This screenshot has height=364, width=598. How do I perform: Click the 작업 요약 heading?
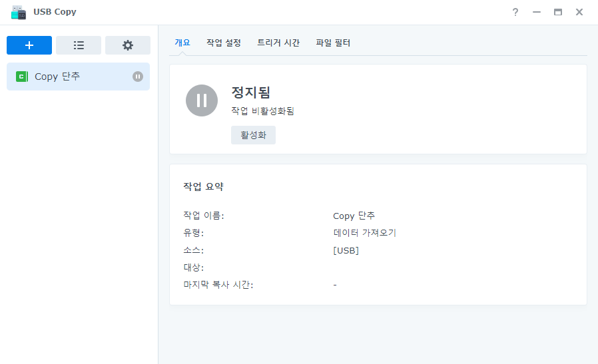tap(203, 187)
